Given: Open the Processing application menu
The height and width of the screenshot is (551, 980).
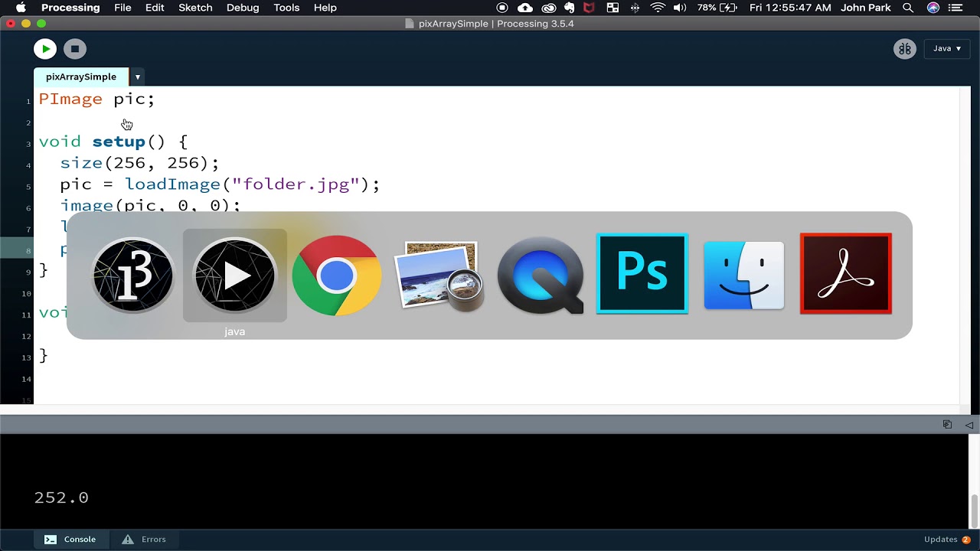Looking at the screenshot, I should 70,8.
